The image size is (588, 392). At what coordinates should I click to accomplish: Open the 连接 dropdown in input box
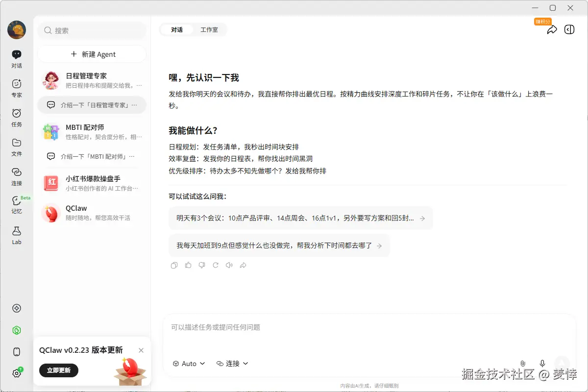pos(233,364)
